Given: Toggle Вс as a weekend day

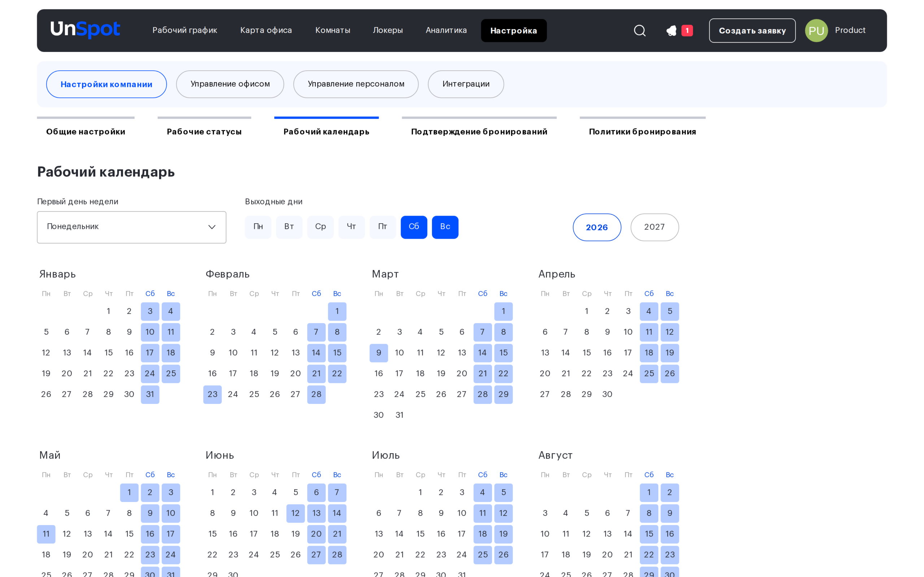Looking at the screenshot, I should pyautogui.click(x=445, y=227).
